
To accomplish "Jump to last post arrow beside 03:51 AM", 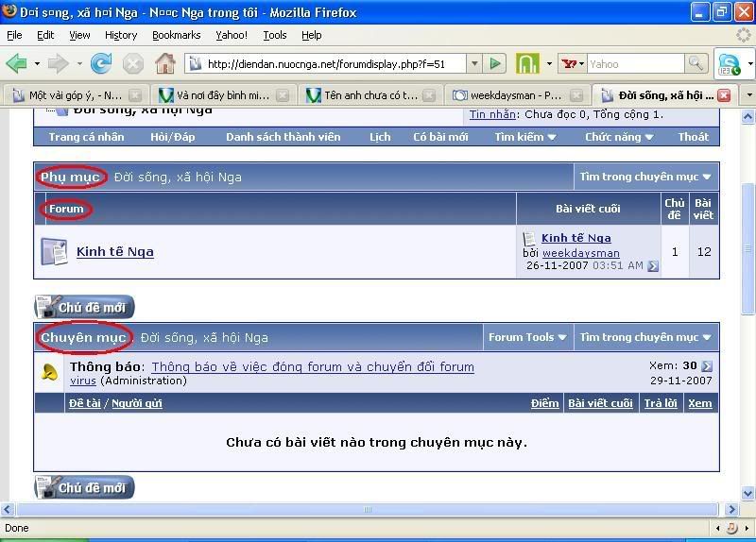I will tap(653, 266).
